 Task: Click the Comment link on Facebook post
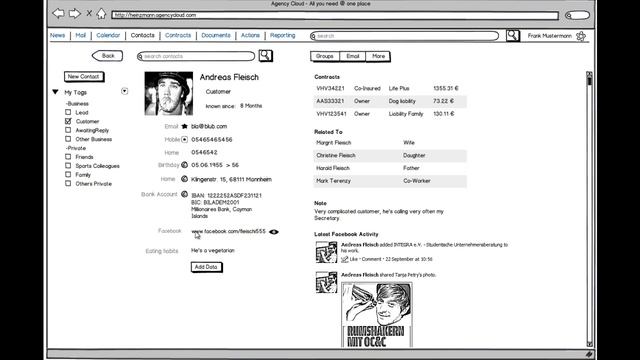pos(371,259)
